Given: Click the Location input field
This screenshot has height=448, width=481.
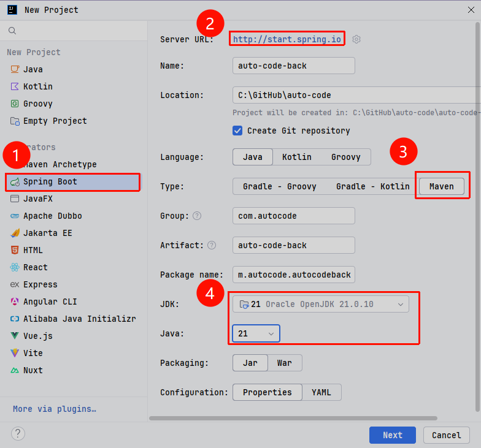Looking at the screenshot, I should 356,95.
